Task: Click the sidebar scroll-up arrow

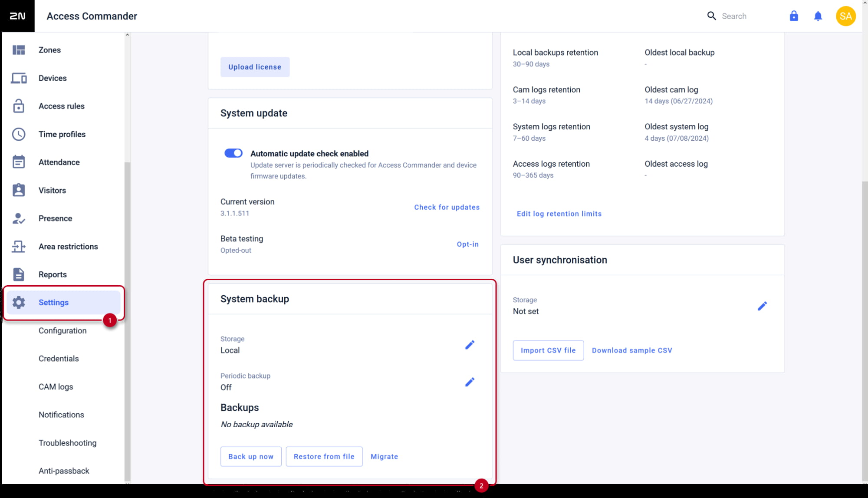Action: [x=127, y=35]
